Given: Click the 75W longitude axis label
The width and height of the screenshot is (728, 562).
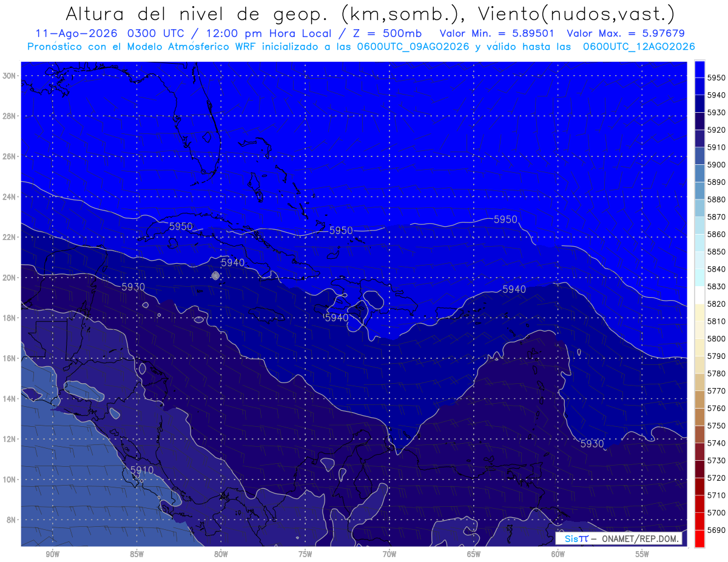Looking at the screenshot, I should (x=305, y=554).
